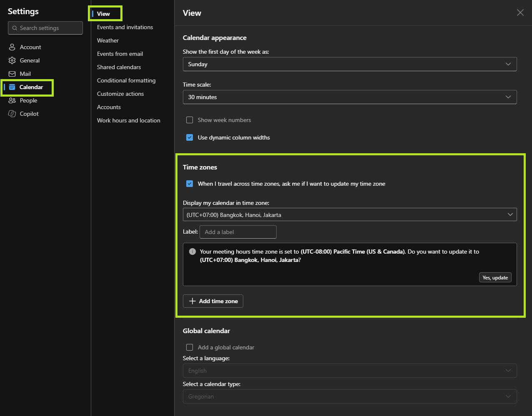Open Shared calendars settings
Viewport: 532px width, 416px height.
pyautogui.click(x=119, y=67)
